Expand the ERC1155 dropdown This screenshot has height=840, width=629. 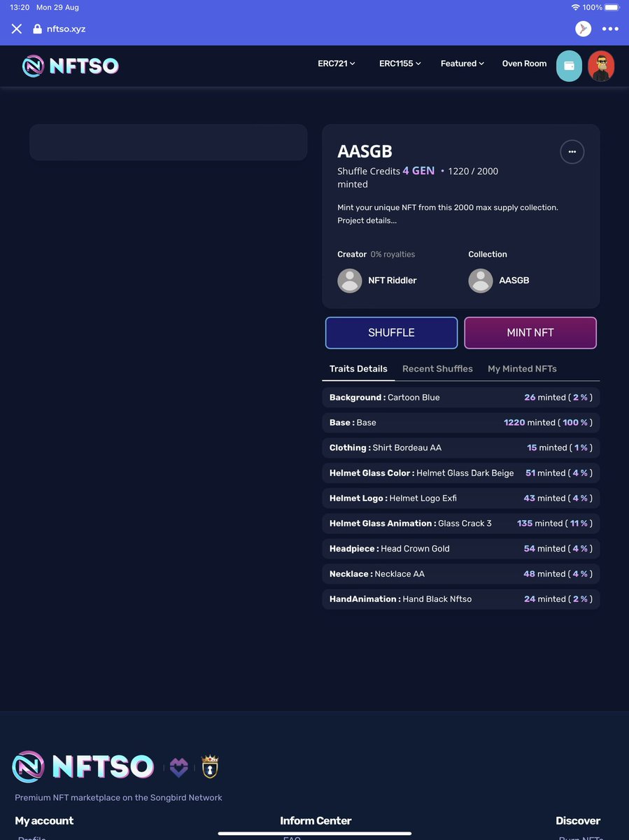pyautogui.click(x=400, y=64)
